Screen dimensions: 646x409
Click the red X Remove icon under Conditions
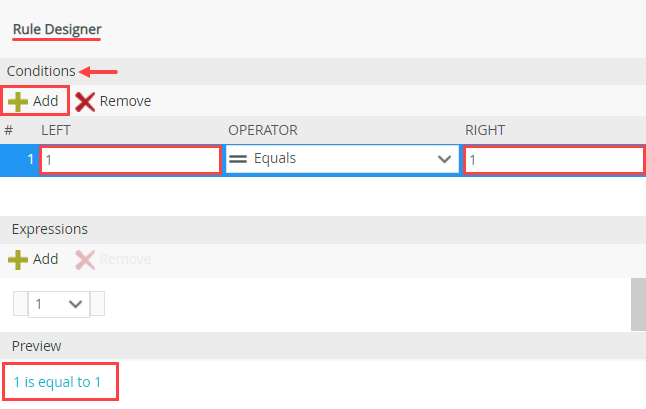pyautogui.click(x=86, y=101)
